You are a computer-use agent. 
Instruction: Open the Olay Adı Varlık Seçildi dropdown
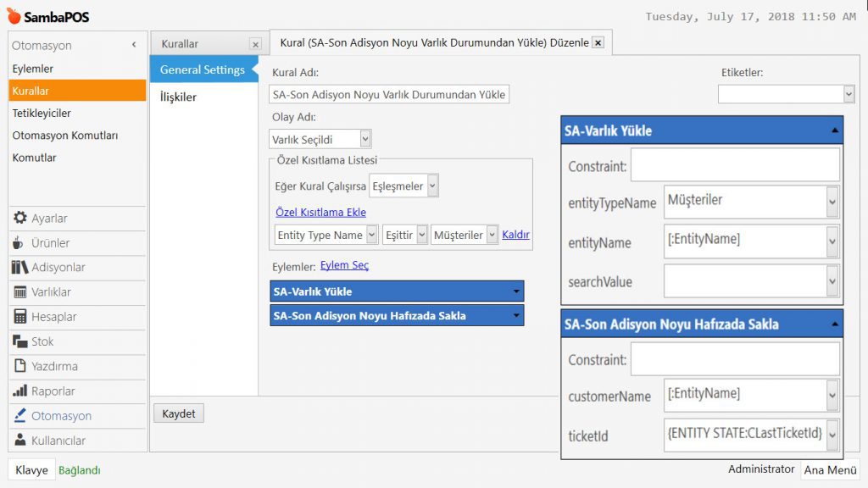(x=365, y=139)
